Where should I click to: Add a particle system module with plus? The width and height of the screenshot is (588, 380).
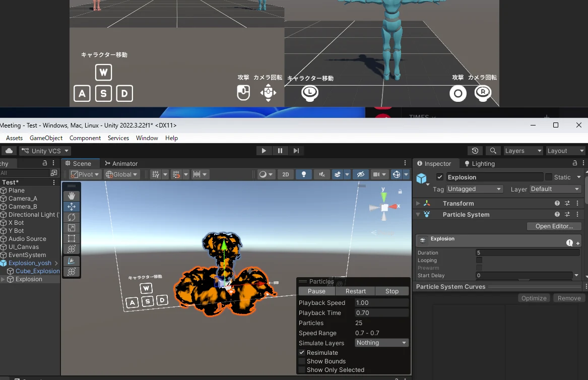578,243
